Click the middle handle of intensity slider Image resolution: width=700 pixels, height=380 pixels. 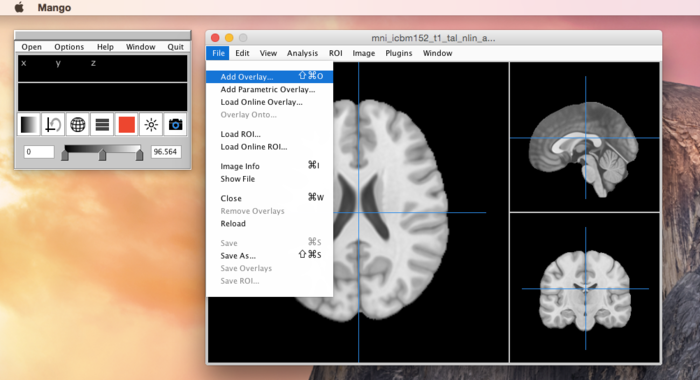pos(103,155)
